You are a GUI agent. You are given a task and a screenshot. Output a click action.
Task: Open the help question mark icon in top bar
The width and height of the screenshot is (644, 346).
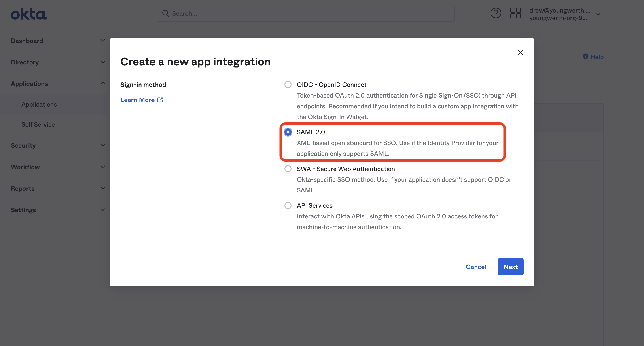496,13
